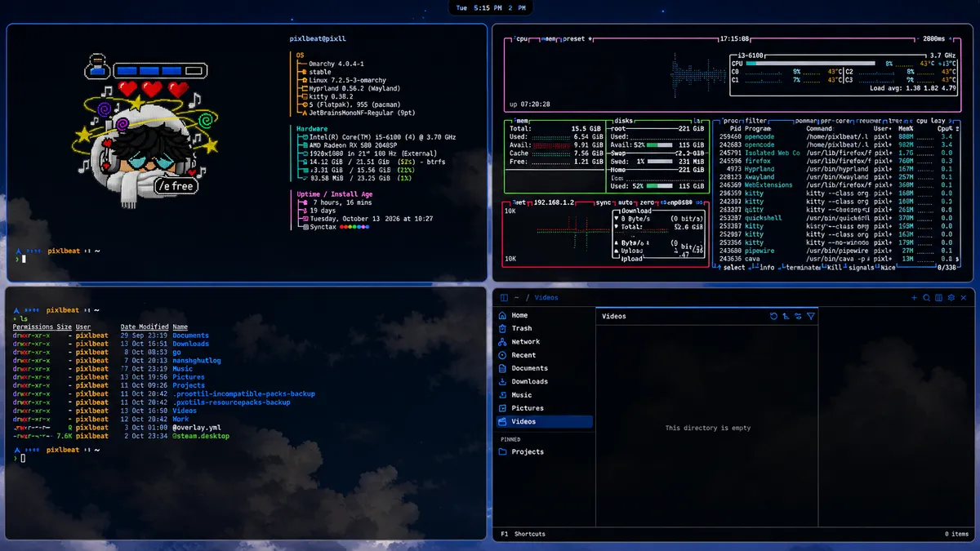Click Videos breadcrumb in the path bar
980x551 pixels.
click(x=546, y=298)
